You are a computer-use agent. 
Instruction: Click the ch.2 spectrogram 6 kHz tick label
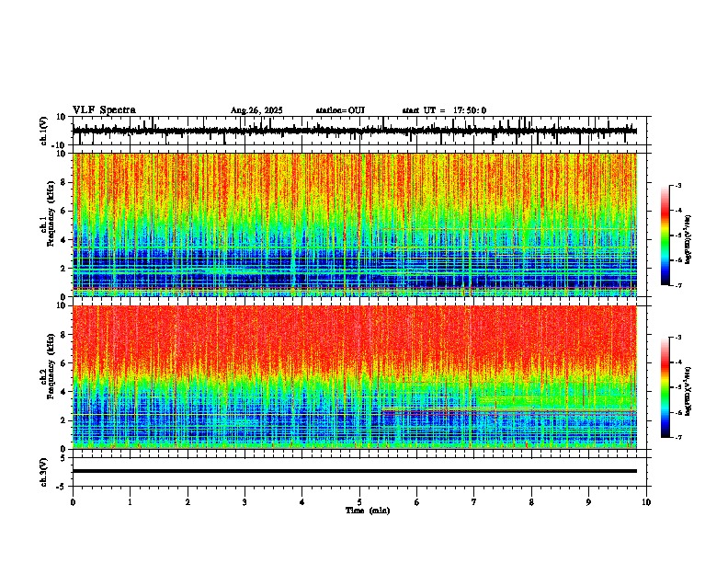[x=64, y=363]
